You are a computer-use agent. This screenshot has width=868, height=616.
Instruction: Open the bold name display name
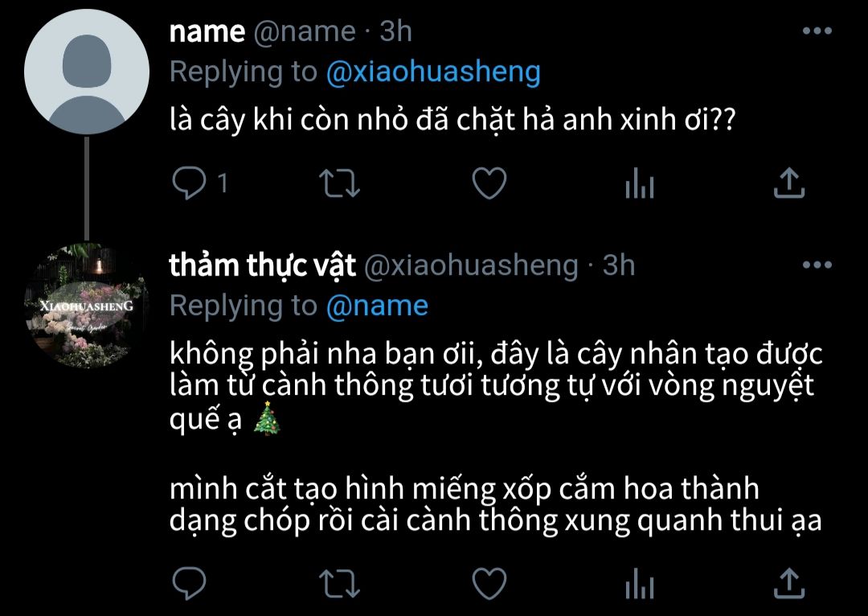(x=207, y=32)
